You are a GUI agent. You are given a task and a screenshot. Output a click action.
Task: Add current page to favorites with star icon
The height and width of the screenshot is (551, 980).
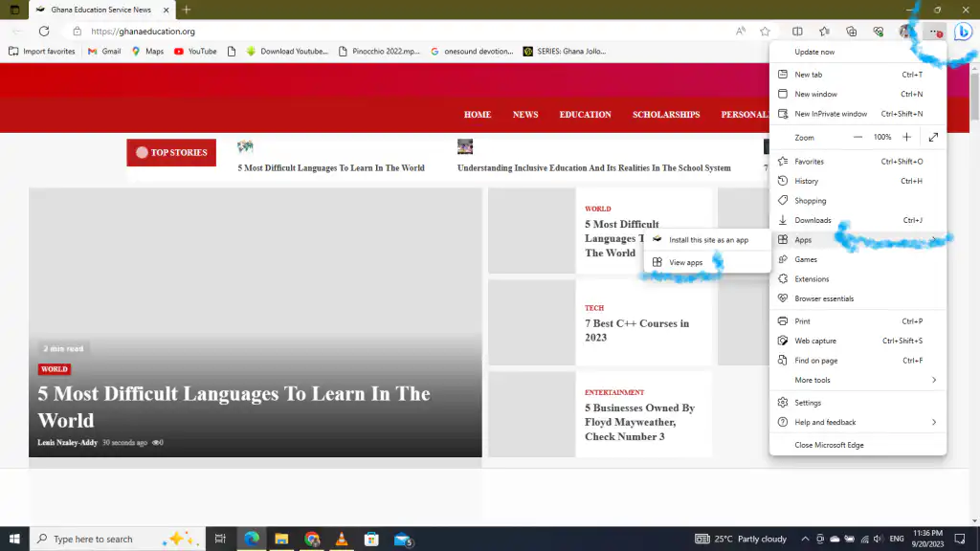coord(765,31)
